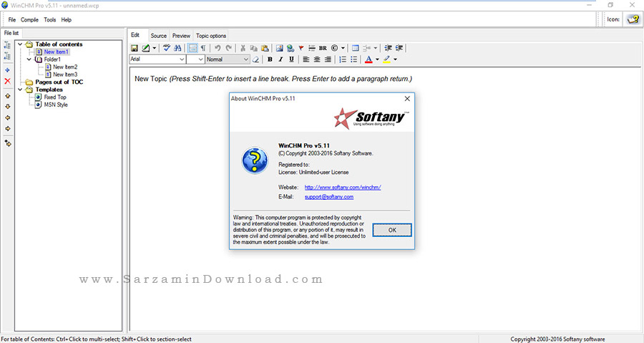This screenshot has width=644, height=343.
Task: Open the softany.com/winchm website link
Action: pyautogui.click(x=343, y=188)
